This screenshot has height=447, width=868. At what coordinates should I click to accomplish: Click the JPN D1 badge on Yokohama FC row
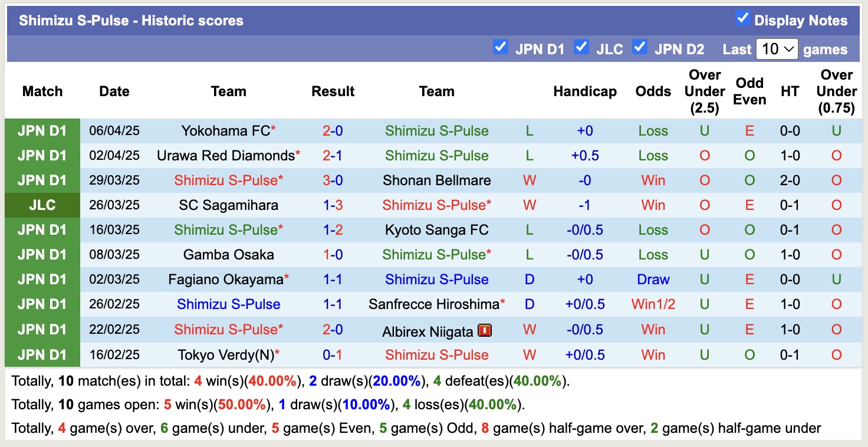coord(42,131)
